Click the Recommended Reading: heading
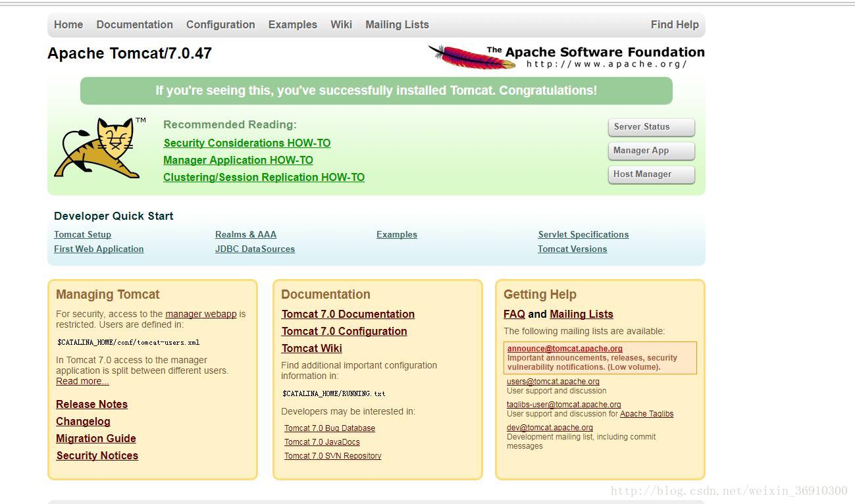This screenshot has height=504, width=855. point(230,124)
